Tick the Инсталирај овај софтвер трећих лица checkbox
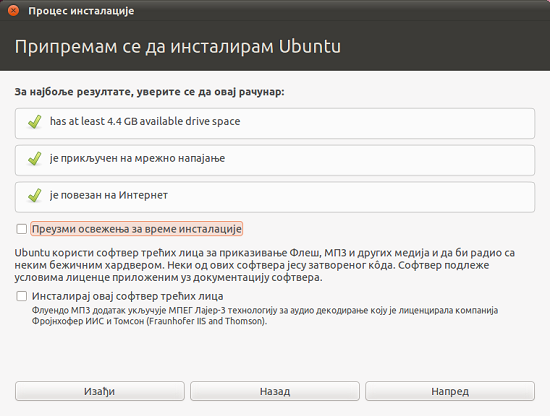This screenshot has width=550, height=416. (x=21, y=296)
